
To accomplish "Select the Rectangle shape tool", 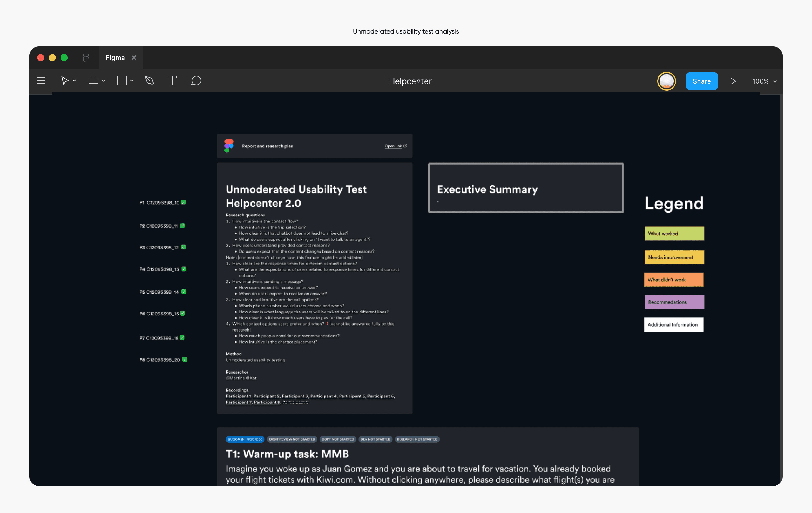I will coord(122,81).
